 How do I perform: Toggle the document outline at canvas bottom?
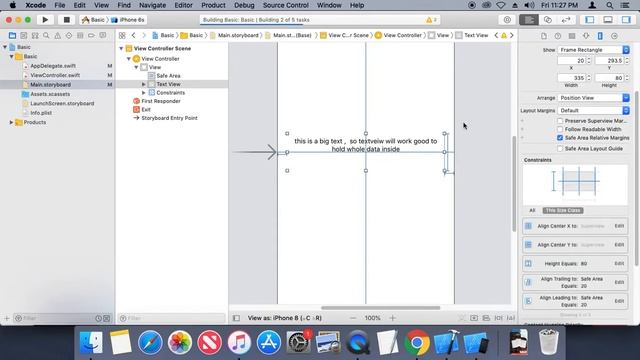(x=236, y=318)
